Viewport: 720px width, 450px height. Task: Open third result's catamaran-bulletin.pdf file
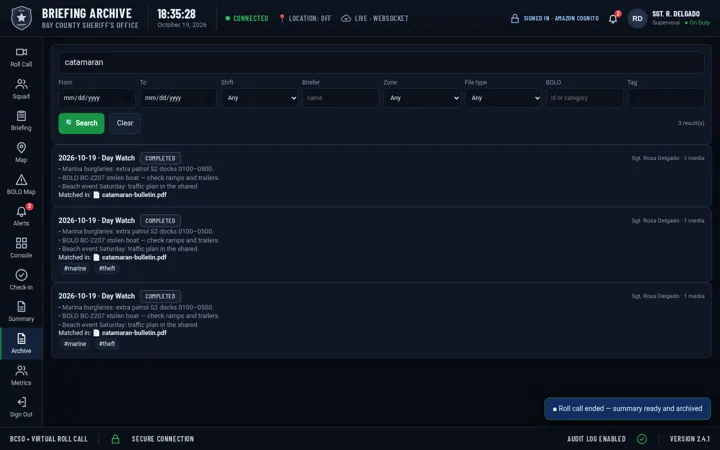[134, 333]
